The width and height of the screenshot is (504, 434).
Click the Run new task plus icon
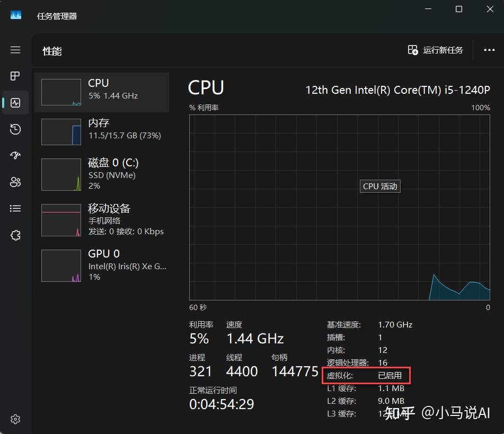(412, 50)
